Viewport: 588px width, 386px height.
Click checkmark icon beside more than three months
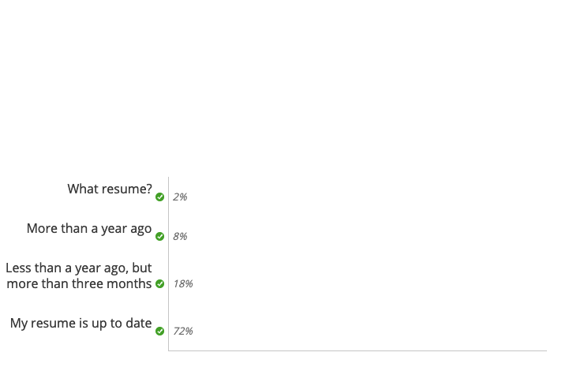click(x=159, y=283)
